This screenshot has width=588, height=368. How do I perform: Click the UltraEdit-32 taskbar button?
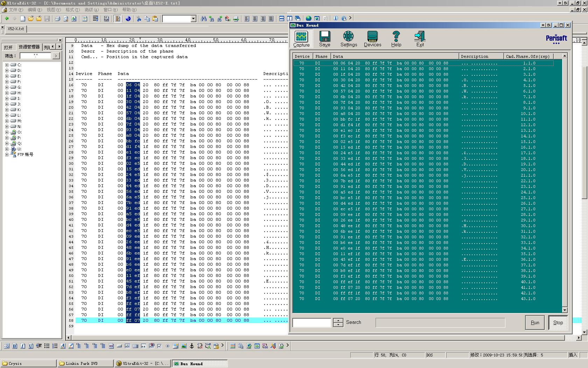pyautogui.click(x=142, y=363)
